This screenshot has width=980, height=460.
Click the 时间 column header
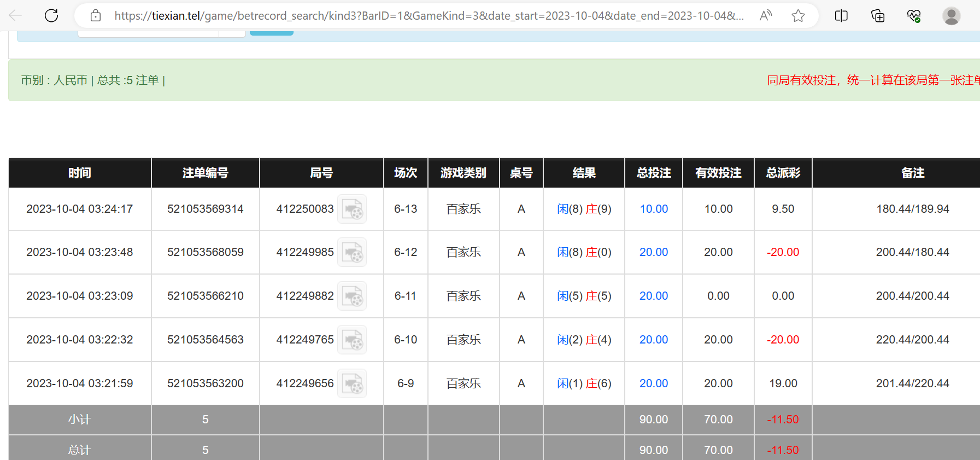tap(80, 173)
